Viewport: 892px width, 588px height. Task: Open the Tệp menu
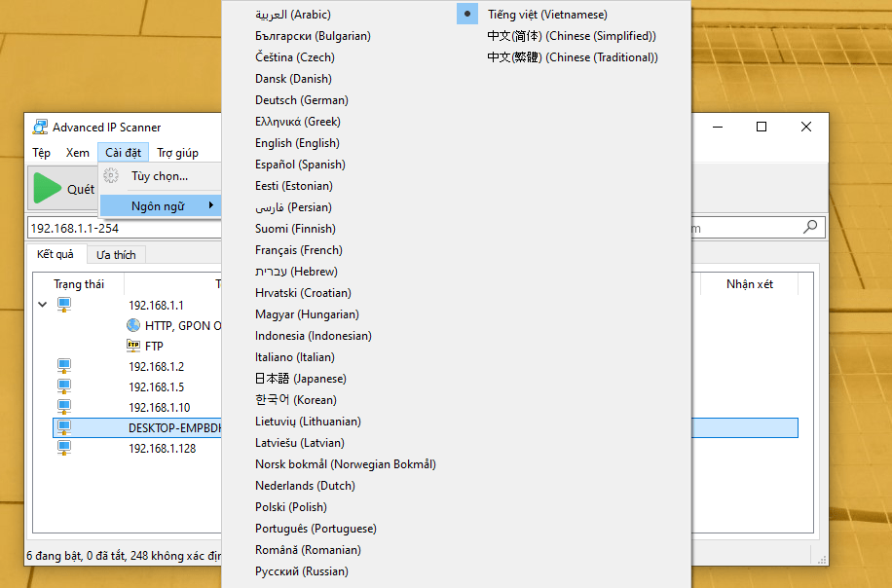point(41,153)
